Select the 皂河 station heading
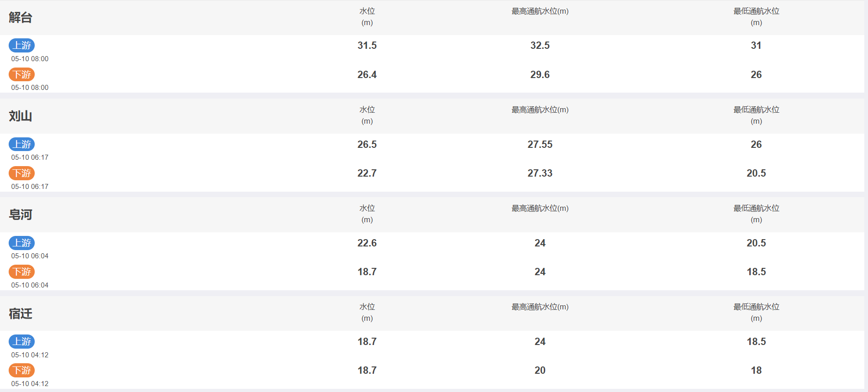Image resolution: width=868 pixels, height=392 pixels. click(21, 214)
